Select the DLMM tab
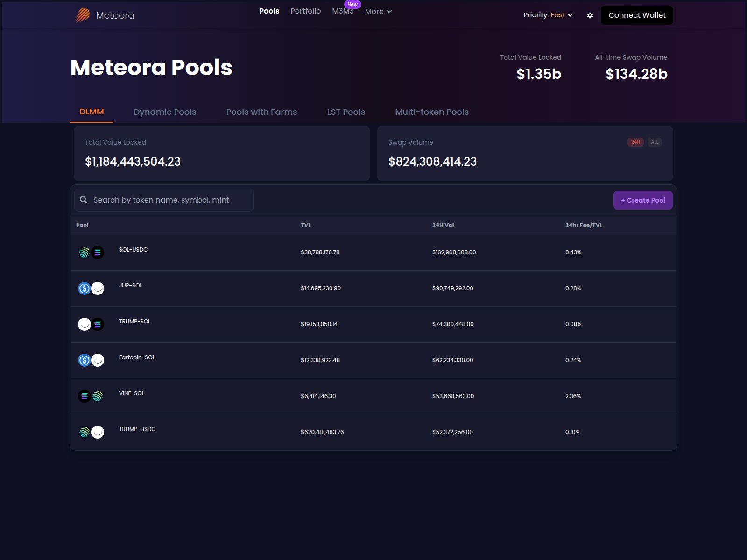747x560 pixels. (x=92, y=112)
